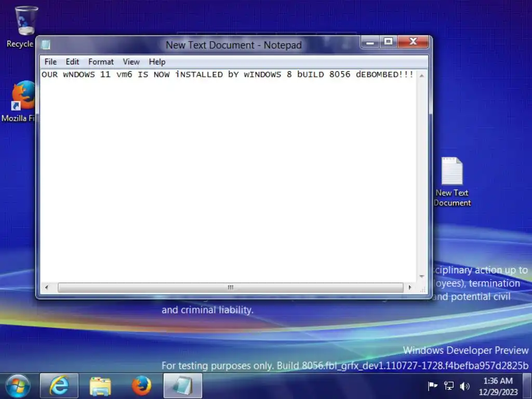Screen dimensions: 532x399
Task: Click the horizontal scrollbar thumb
Action: tap(230, 287)
